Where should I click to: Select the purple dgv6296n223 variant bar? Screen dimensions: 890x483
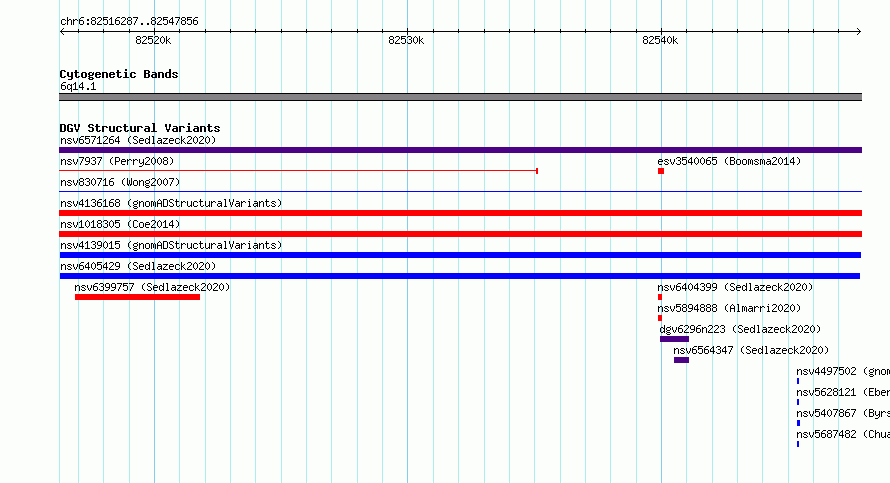(674, 339)
